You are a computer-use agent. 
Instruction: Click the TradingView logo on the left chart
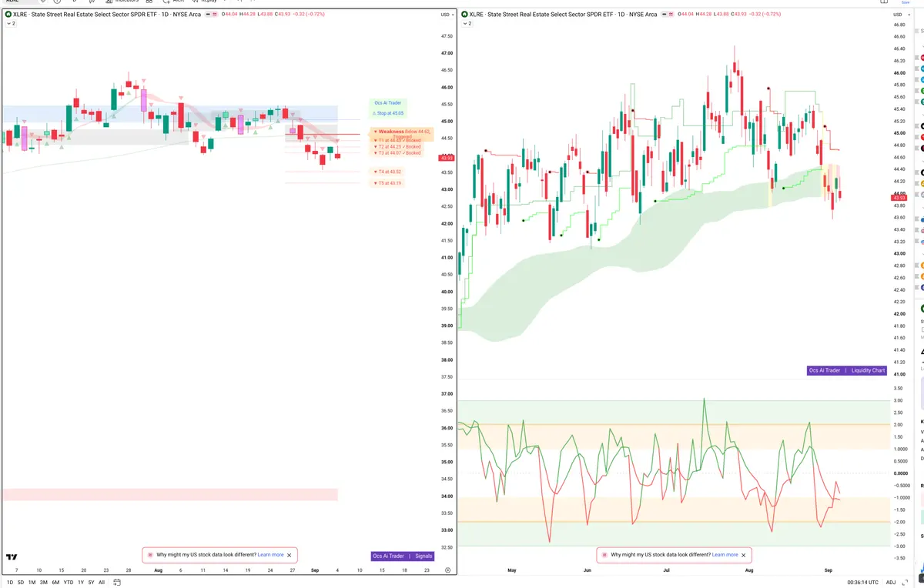[12, 557]
